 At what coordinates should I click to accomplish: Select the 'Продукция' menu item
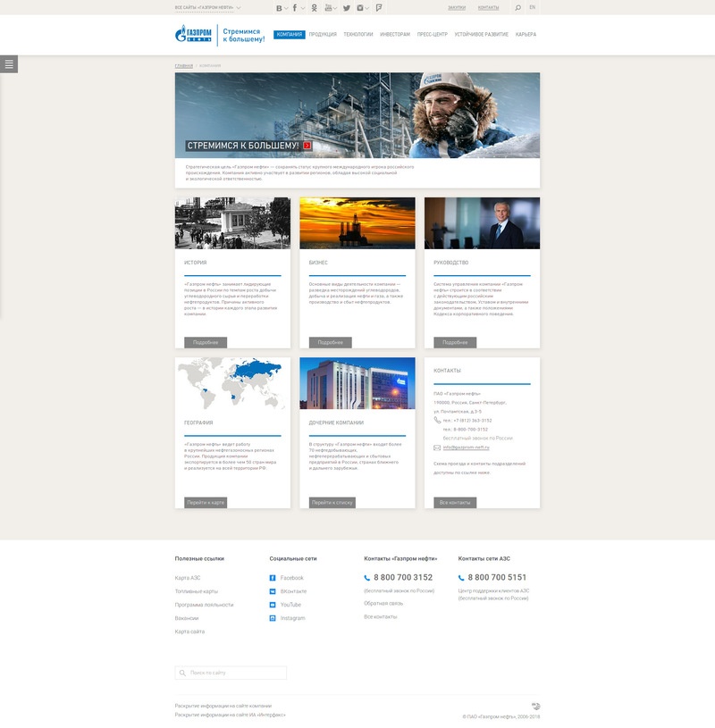pos(323,35)
